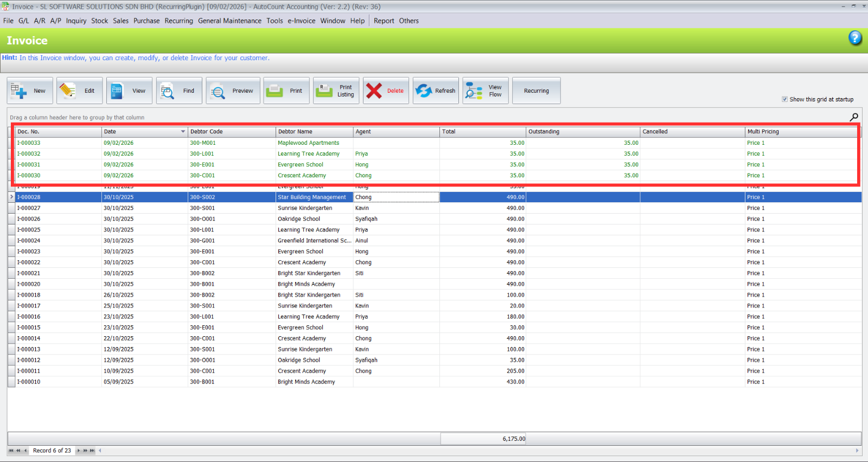This screenshot has width=868, height=462.
Task: Open the Date column sort dropdown arrow
Action: [183, 132]
